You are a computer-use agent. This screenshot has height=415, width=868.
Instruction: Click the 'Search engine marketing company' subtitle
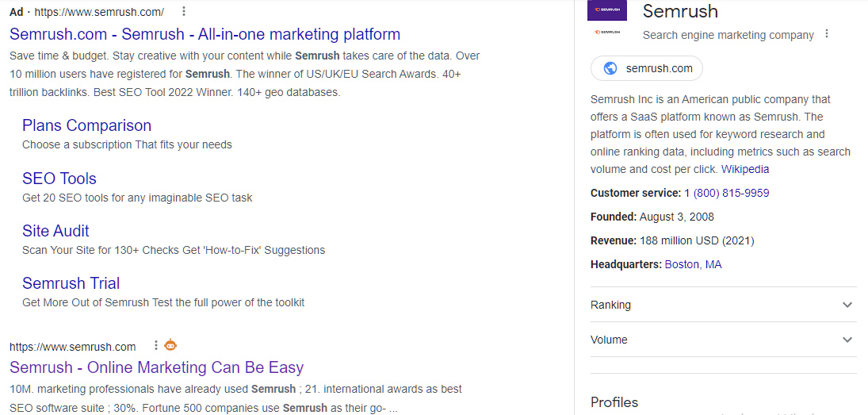point(728,36)
